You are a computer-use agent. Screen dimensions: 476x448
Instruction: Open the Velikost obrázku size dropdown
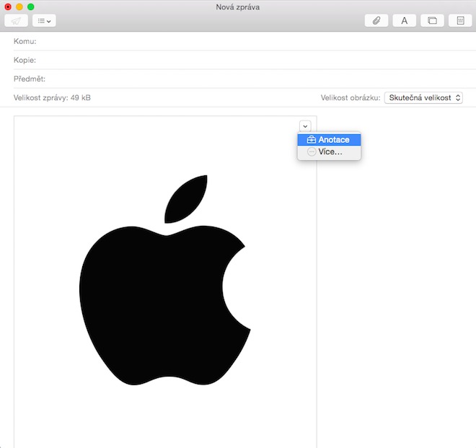click(x=423, y=98)
